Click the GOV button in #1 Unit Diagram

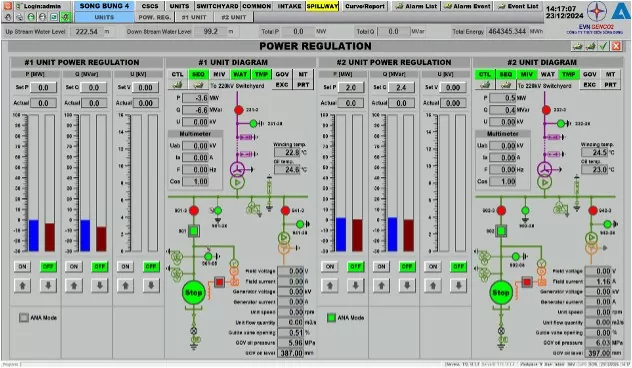click(282, 74)
